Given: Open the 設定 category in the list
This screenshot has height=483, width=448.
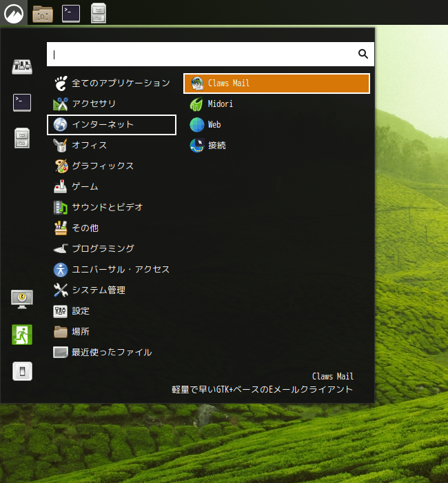Looking at the screenshot, I should point(112,311).
